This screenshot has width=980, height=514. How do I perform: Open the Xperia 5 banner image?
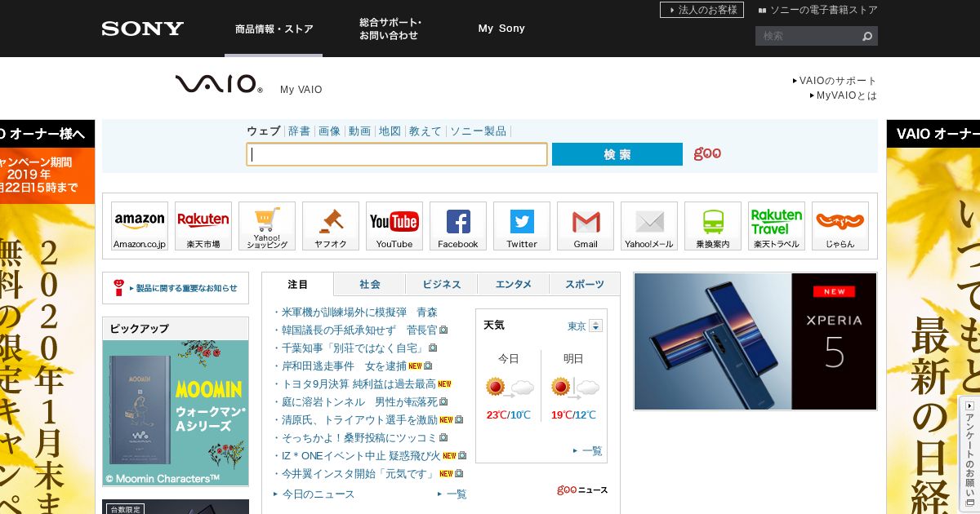(x=755, y=341)
